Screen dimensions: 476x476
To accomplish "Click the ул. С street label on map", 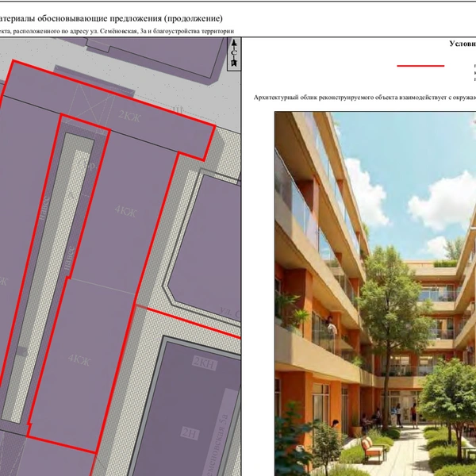I will [230, 313].
